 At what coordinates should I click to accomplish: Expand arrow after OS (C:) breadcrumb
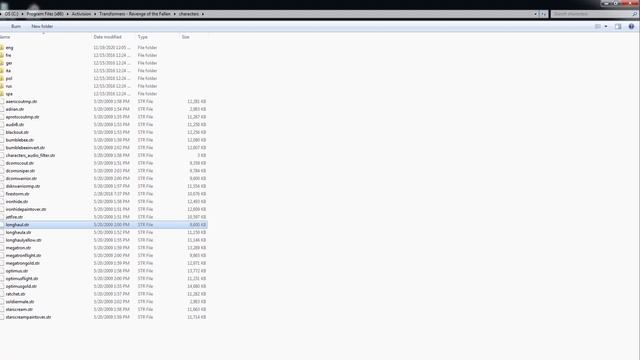pos(22,14)
